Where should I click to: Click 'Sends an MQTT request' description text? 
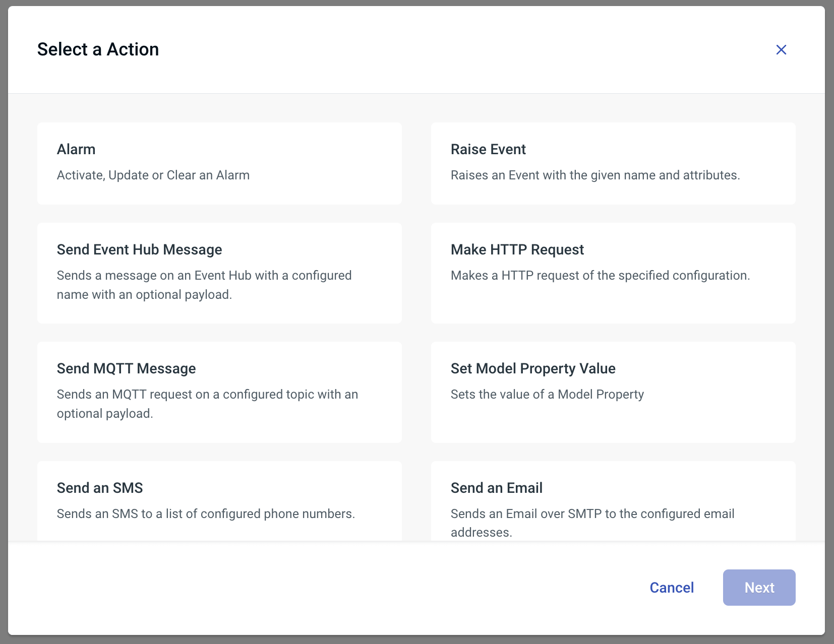point(207,404)
